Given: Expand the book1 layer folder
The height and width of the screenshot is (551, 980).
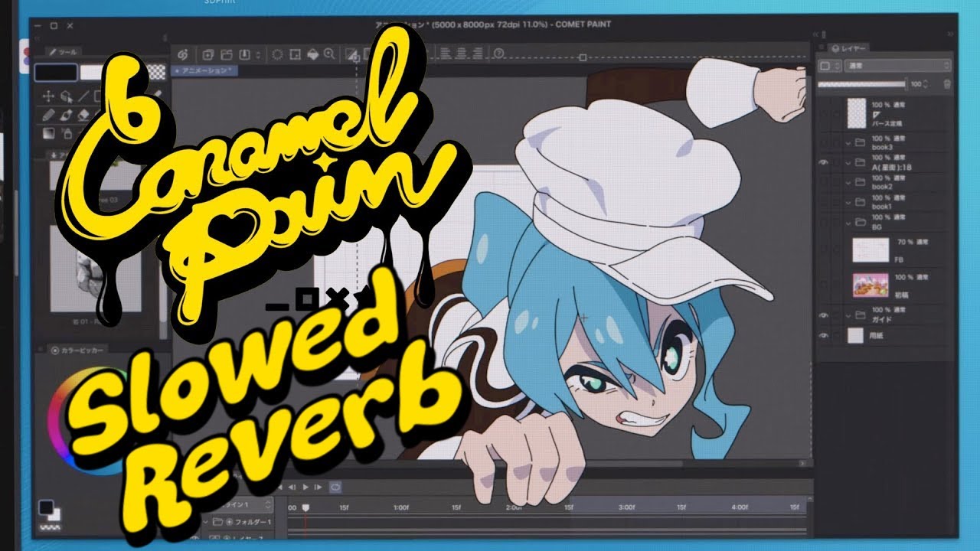Looking at the screenshot, I should click(x=848, y=203).
